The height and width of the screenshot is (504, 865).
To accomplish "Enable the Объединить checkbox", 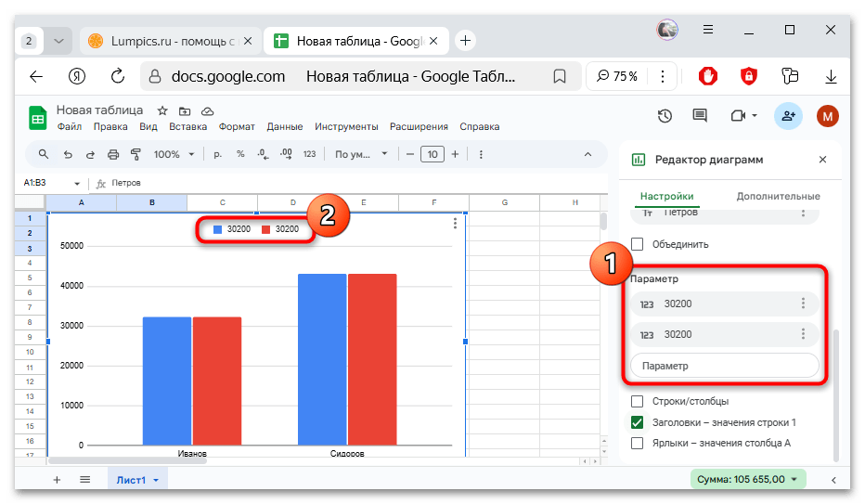I will pos(638,244).
